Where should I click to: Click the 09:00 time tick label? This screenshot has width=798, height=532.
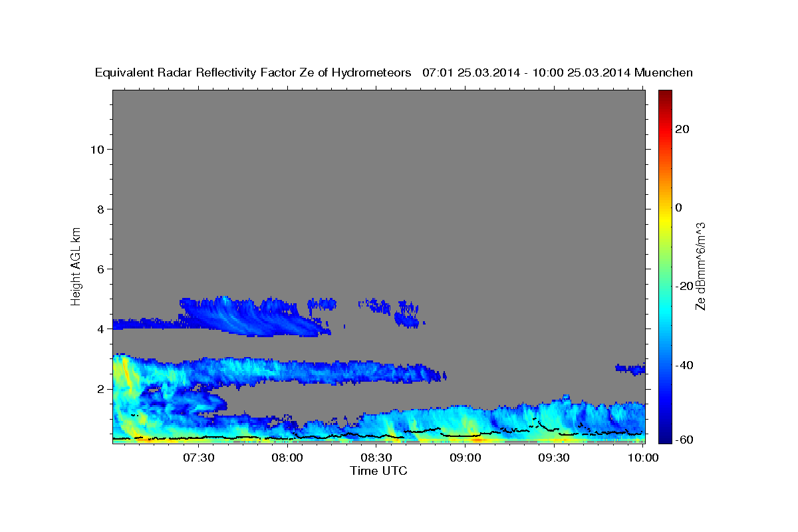[x=465, y=458]
